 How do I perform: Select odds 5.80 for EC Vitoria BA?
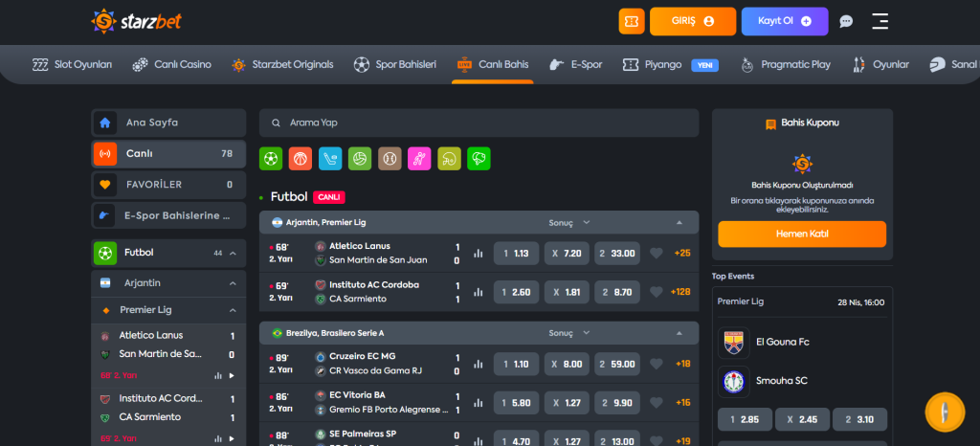coord(516,402)
